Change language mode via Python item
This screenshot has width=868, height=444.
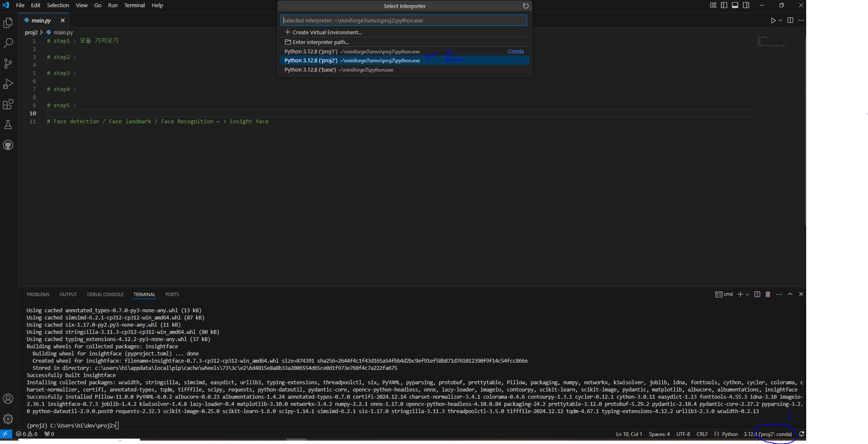pyautogui.click(x=730, y=434)
